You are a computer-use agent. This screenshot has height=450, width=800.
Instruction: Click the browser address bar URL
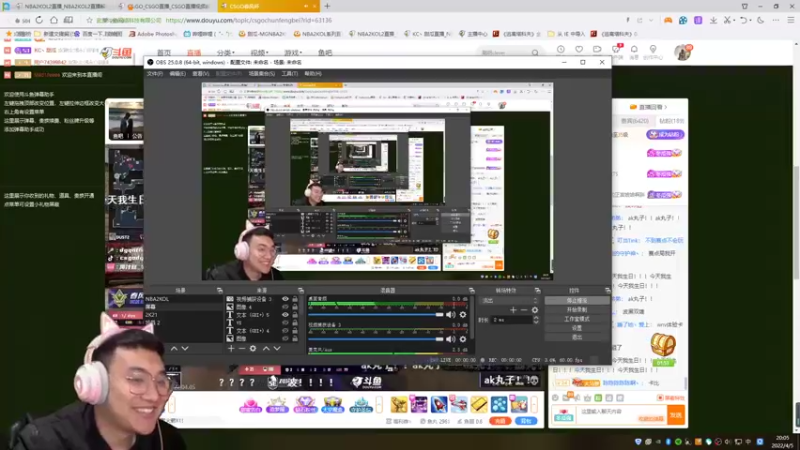[x=248, y=20]
